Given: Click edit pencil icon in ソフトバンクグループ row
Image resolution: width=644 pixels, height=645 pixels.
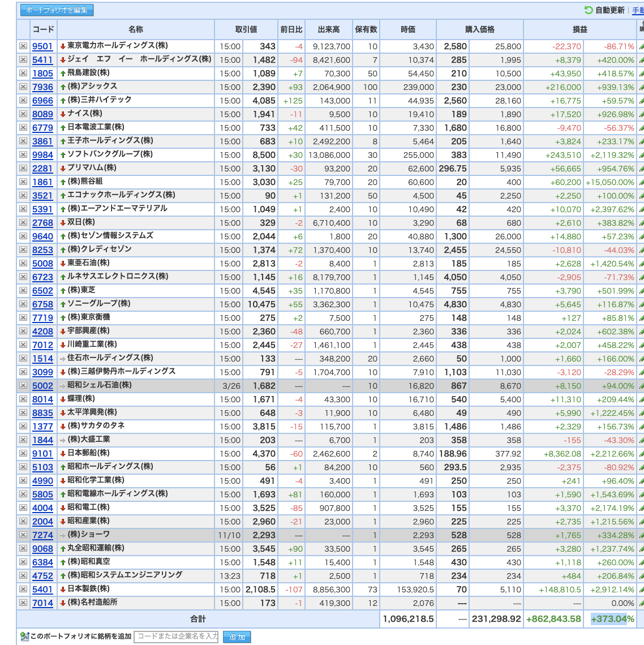Looking at the screenshot, I should 641,155.
